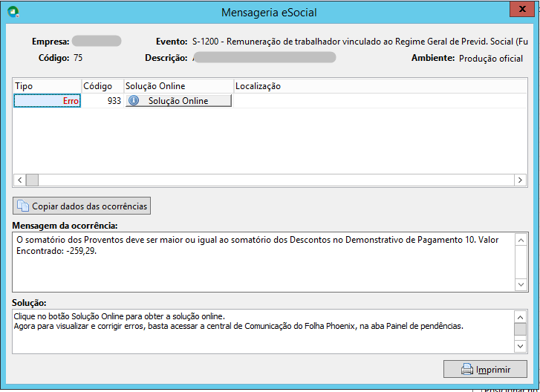Click the Mensagem da ocorrência scrollbar up arrow
The height and width of the screenshot is (392, 540).
[x=521, y=240]
